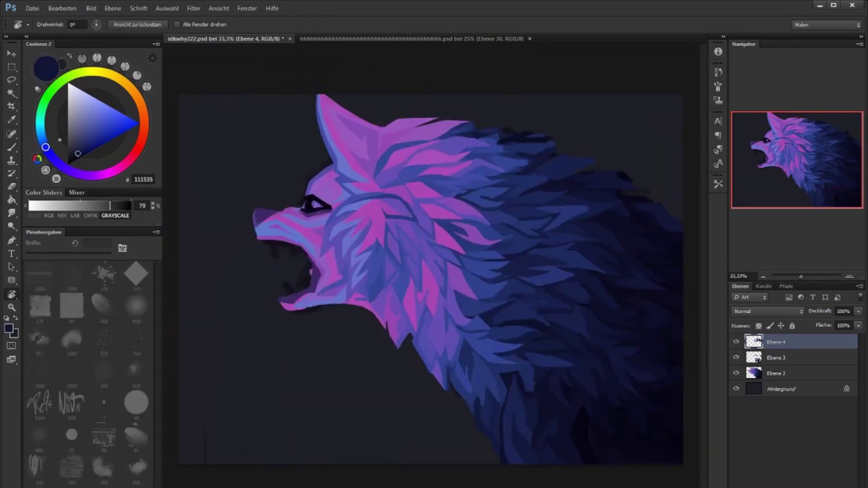Open the layer filter type dropdown 'Art'
868x488 pixels.
click(749, 298)
